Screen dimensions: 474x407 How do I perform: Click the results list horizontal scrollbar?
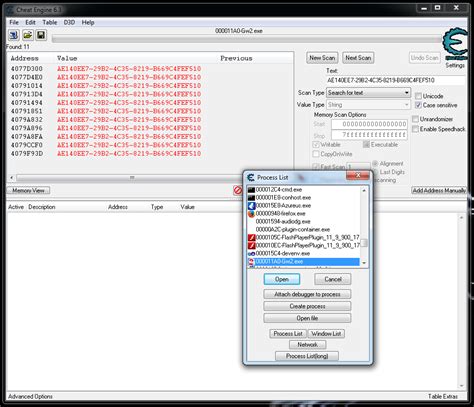(x=132, y=178)
